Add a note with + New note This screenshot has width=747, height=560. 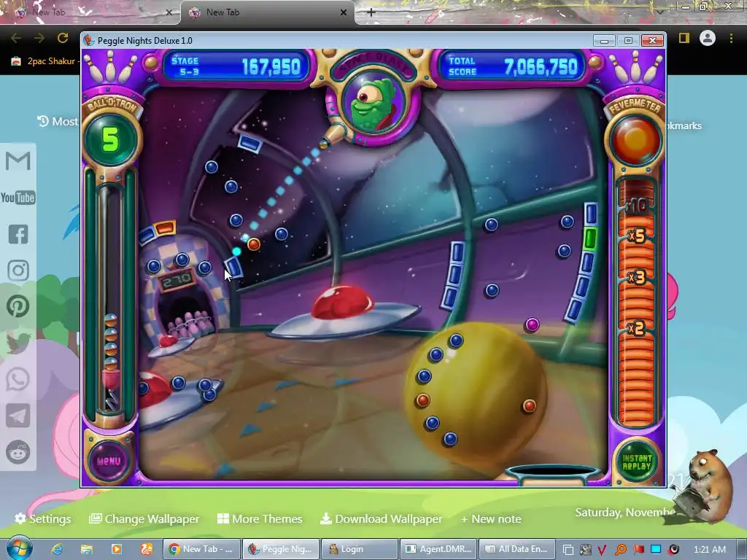[x=491, y=518]
